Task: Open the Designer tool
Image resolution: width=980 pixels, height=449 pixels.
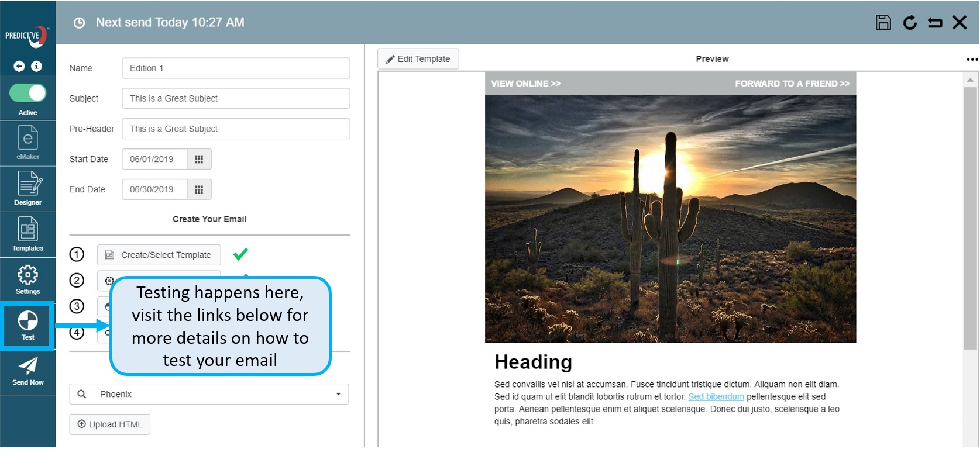Action: (27, 188)
